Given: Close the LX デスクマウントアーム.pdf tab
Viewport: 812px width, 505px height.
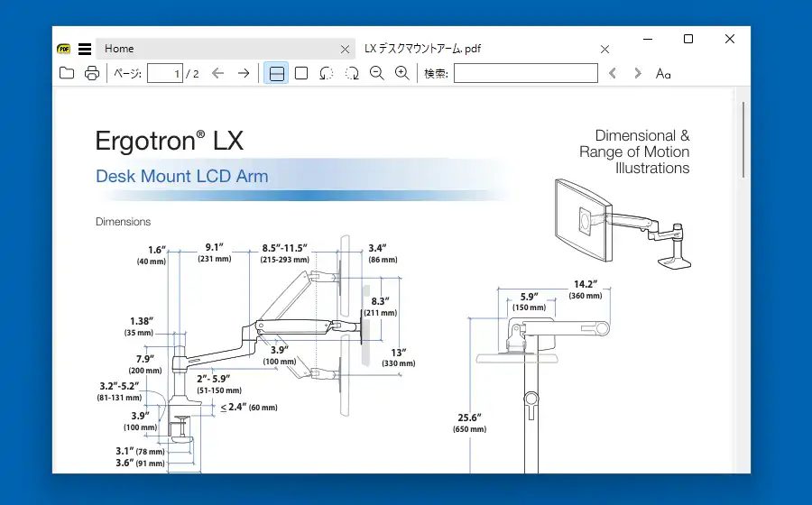Looking at the screenshot, I should 604,50.
